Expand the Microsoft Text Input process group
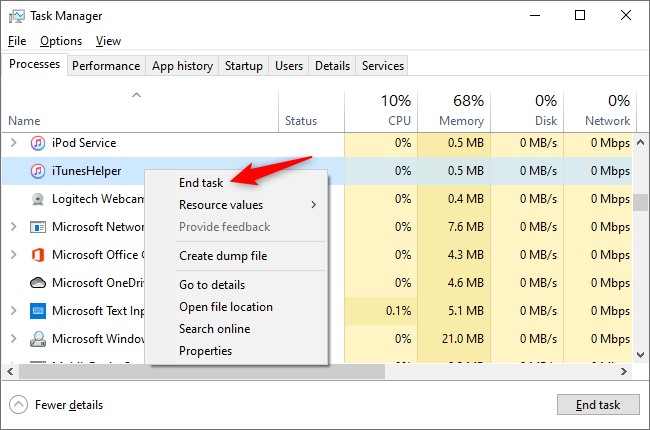Viewport: 650px width, 430px height. 13,311
